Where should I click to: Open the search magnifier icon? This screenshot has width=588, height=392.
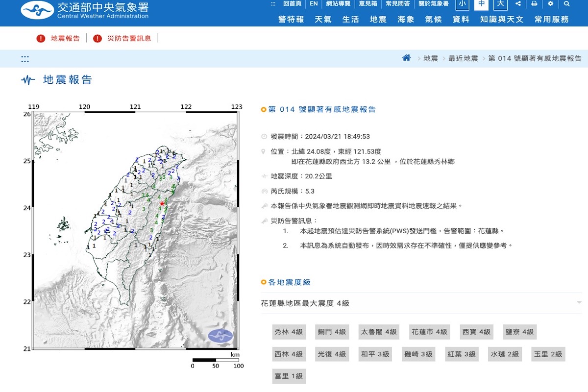(x=567, y=4)
